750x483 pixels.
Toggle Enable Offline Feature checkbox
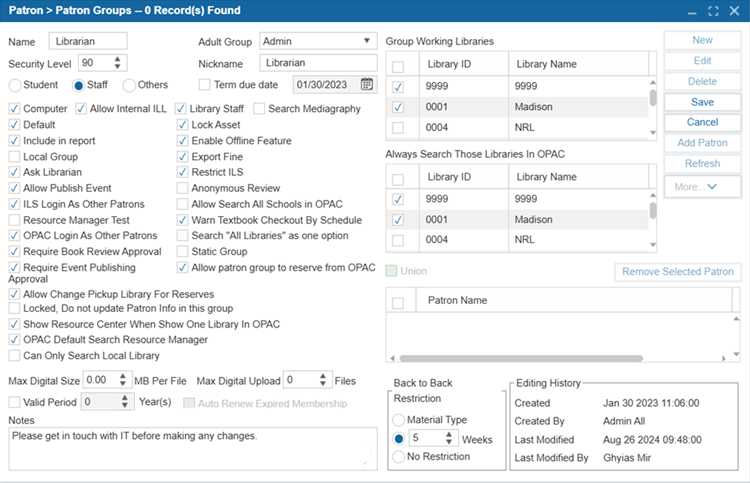pos(182,141)
